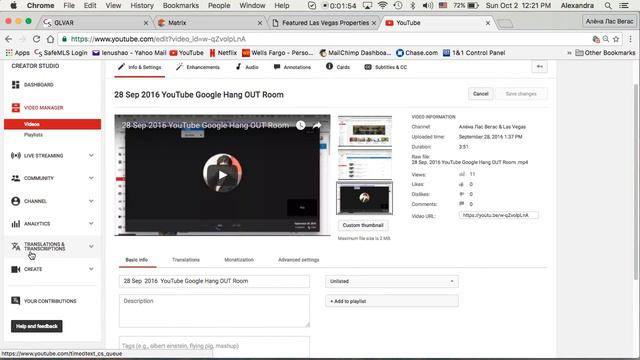Select the Advanced settings tab
The width and height of the screenshot is (640, 360).
(x=299, y=260)
